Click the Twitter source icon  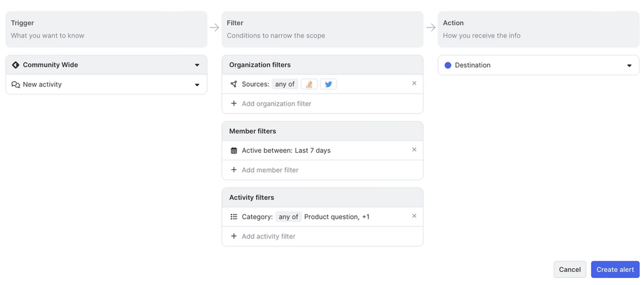[328, 84]
